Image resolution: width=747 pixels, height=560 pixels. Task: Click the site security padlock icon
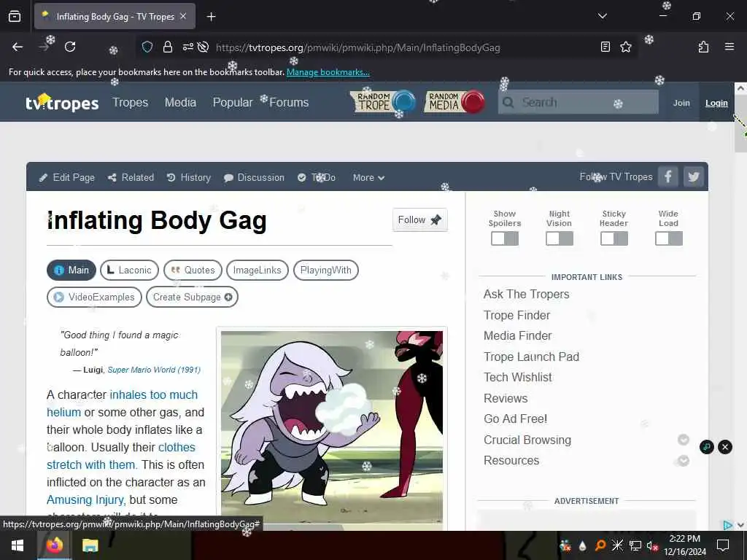168,47
